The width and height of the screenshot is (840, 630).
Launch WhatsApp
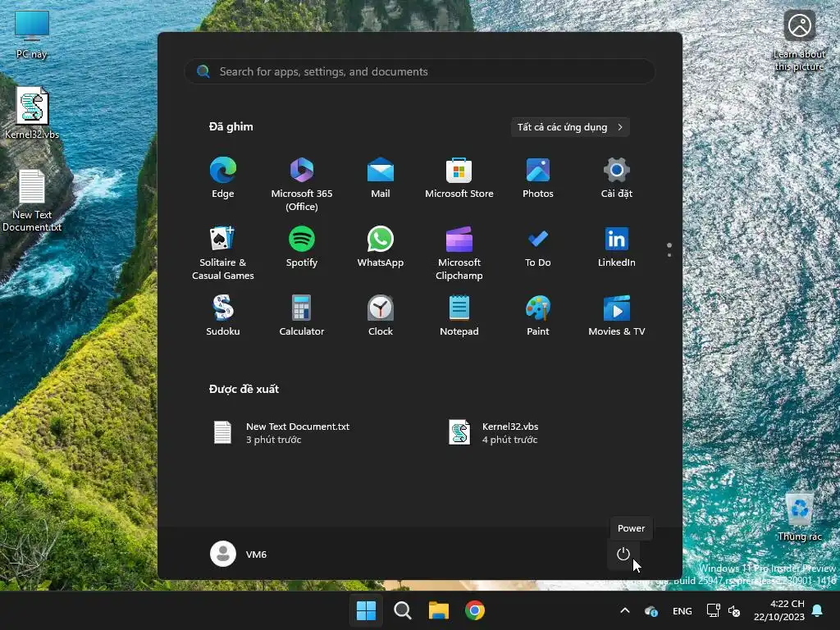(x=381, y=247)
